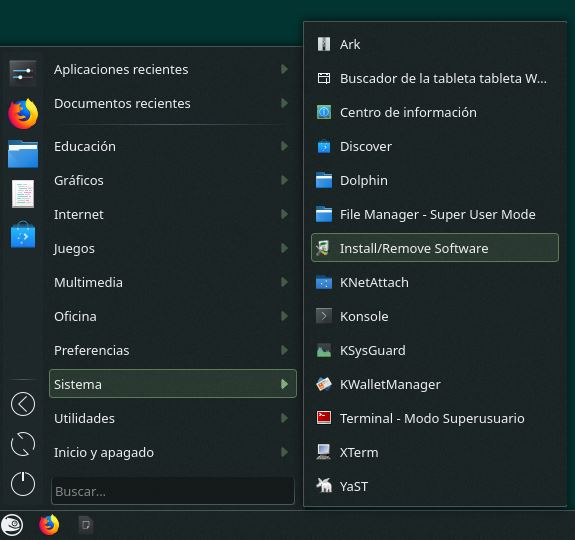575x540 pixels.
Task: Expand the Utilidades submenu arrow
Action: point(284,418)
